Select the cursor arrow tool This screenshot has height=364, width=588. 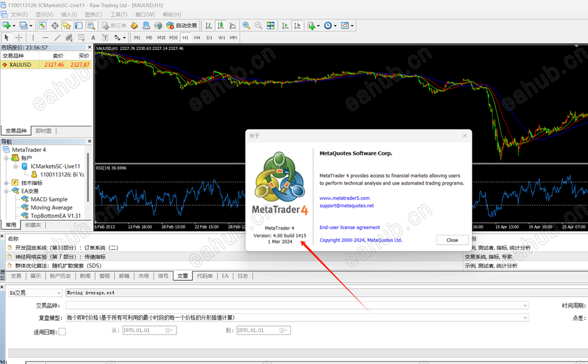6,38
